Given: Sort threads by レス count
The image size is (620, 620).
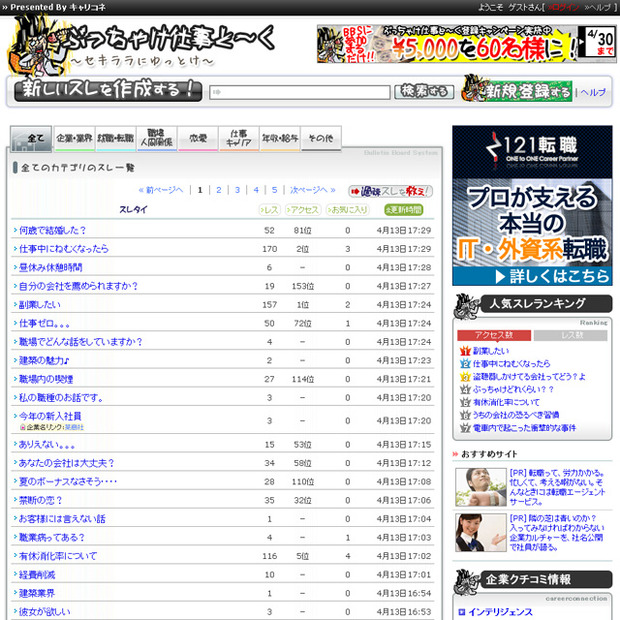Looking at the screenshot, I should (269, 210).
